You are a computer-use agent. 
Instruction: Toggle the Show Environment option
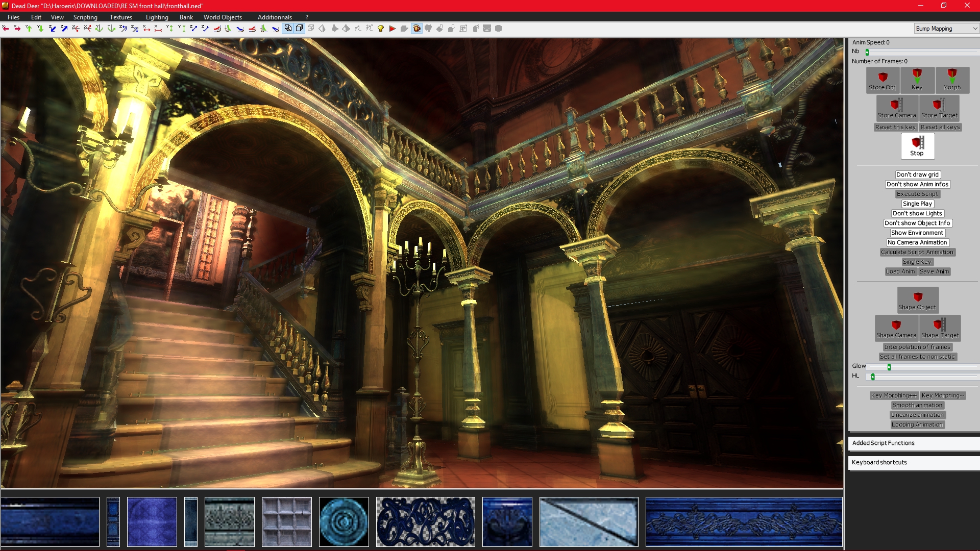point(917,233)
